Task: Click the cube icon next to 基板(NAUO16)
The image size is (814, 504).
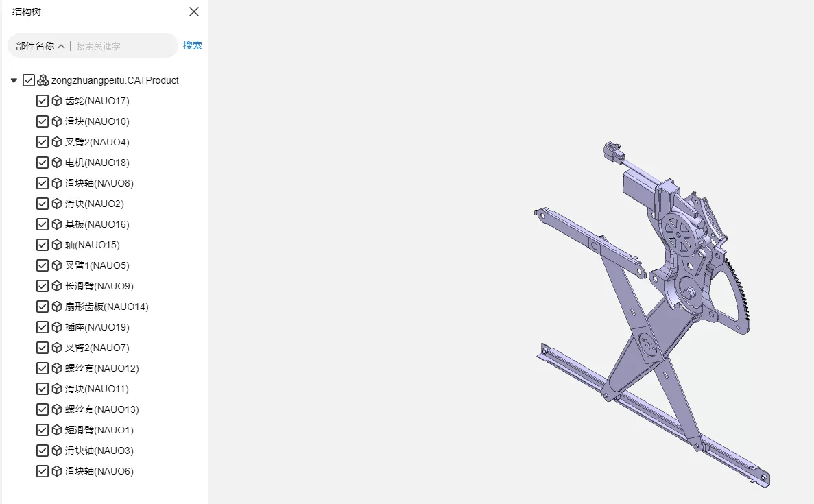Action: [x=57, y=224]
